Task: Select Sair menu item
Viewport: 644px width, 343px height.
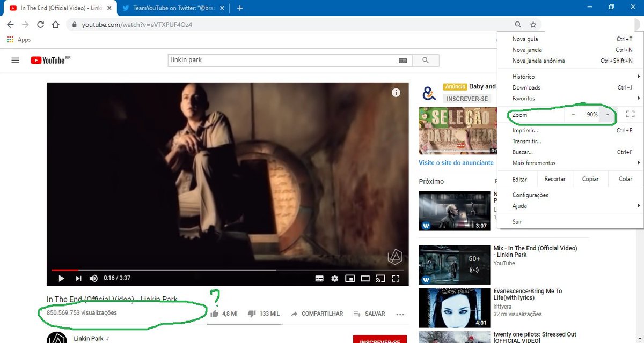Action: (x=571, y=222)
